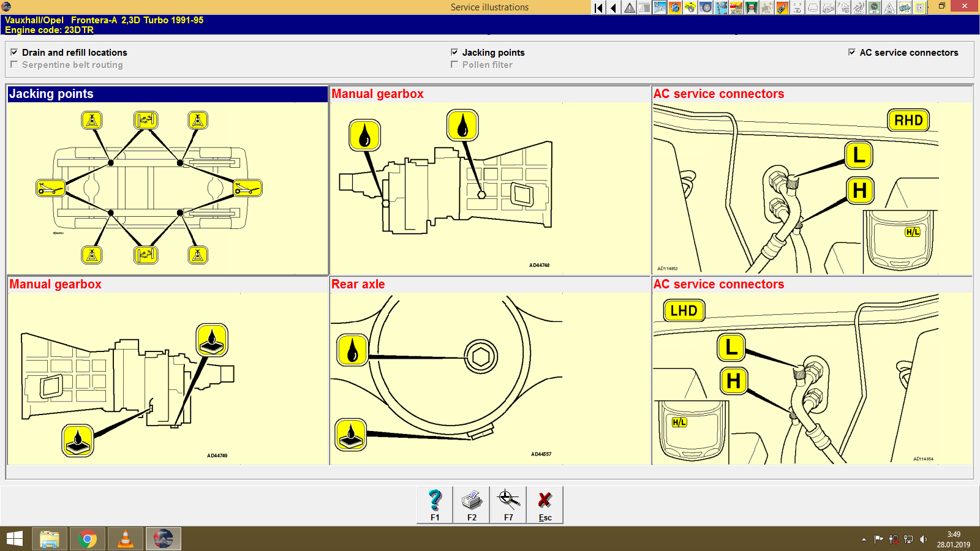Disable the AC service connectors checkbox
The image size is (980, 551).
[851, 53]
